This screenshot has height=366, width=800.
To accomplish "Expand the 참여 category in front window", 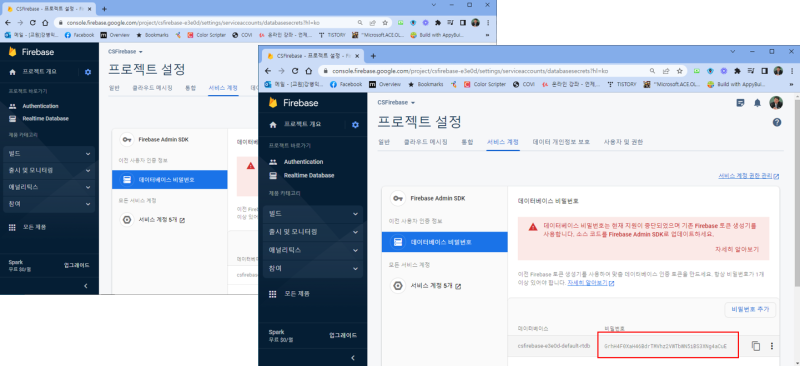I will coord(313,269).
